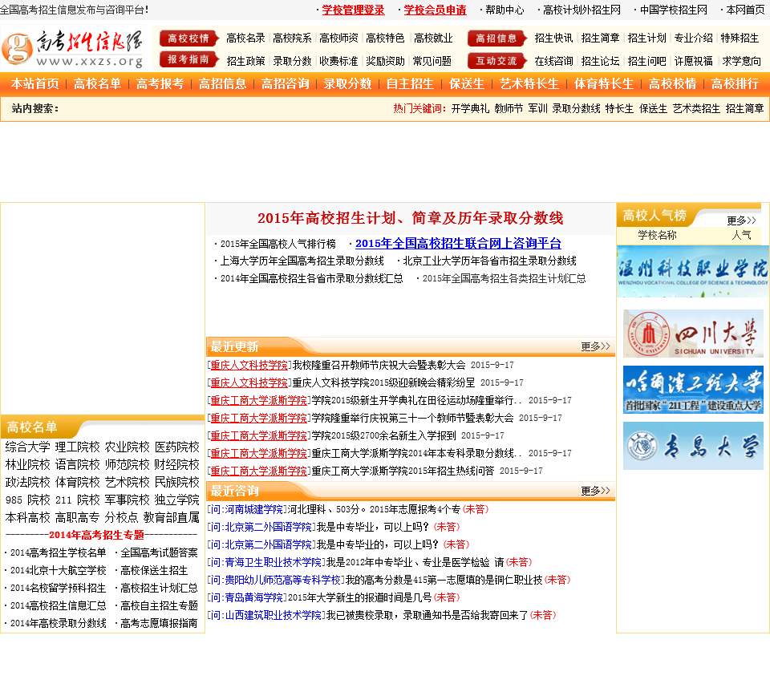Open 独立学院 category
The image size is (770, 700).
(x=176, y=500)
